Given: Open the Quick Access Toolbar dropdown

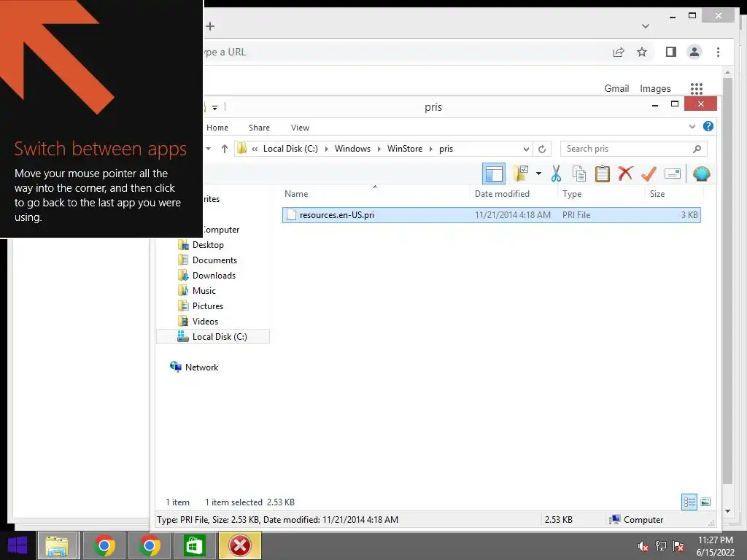Looking at the screenshot, I should point(215,108).
